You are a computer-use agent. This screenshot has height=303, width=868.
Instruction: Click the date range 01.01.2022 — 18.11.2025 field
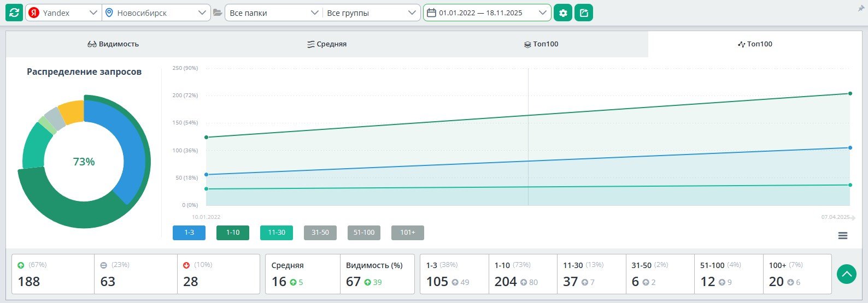(x=487, y=13)
